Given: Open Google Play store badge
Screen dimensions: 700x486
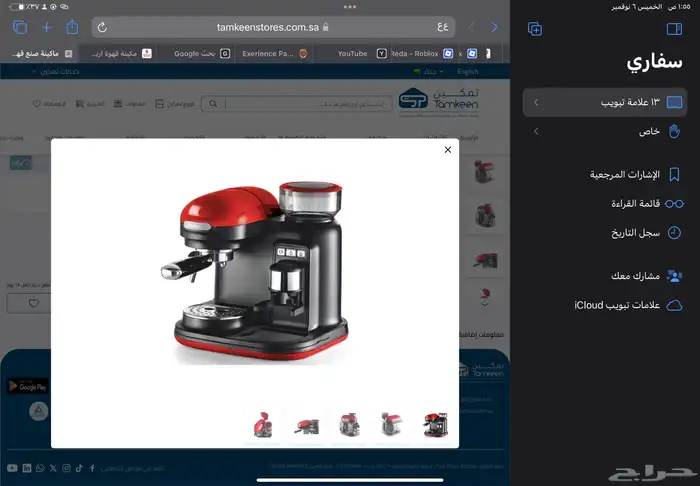Looking at the screenshot, I should click(27, 386).
